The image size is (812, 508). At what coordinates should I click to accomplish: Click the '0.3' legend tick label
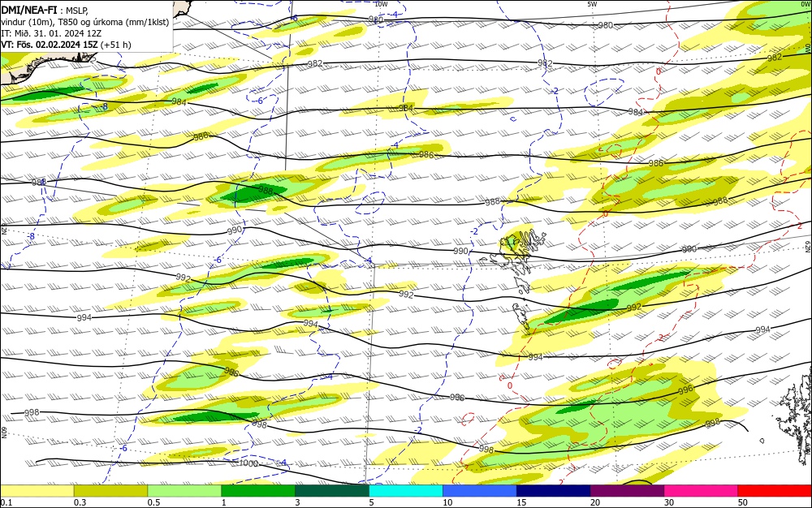[x=80, y=502]
